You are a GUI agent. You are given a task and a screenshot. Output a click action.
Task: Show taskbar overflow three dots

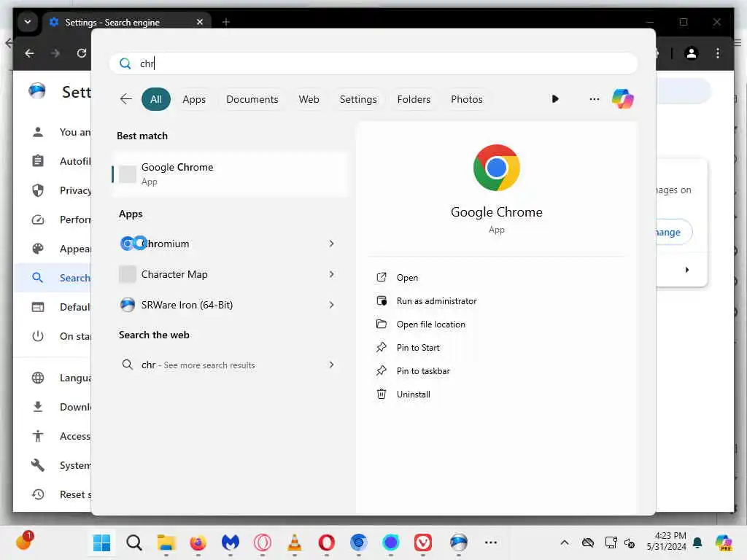coord(491,542)
